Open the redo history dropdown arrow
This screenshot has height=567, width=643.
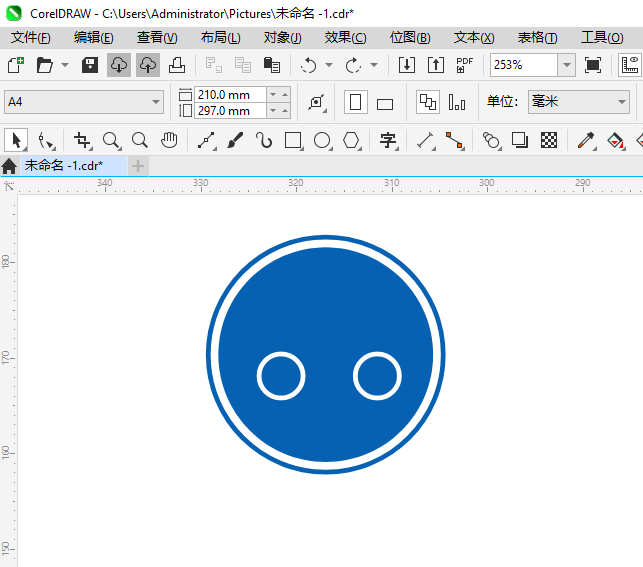click(374, 65)
